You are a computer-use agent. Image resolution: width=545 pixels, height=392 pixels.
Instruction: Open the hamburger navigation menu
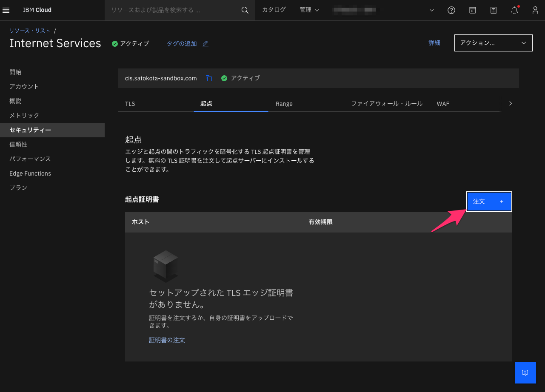[6, 10]
